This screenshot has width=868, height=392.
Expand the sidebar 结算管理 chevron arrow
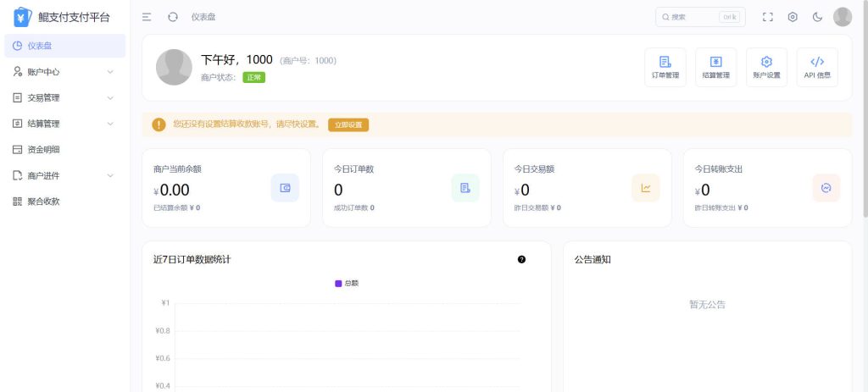point(110,124)
